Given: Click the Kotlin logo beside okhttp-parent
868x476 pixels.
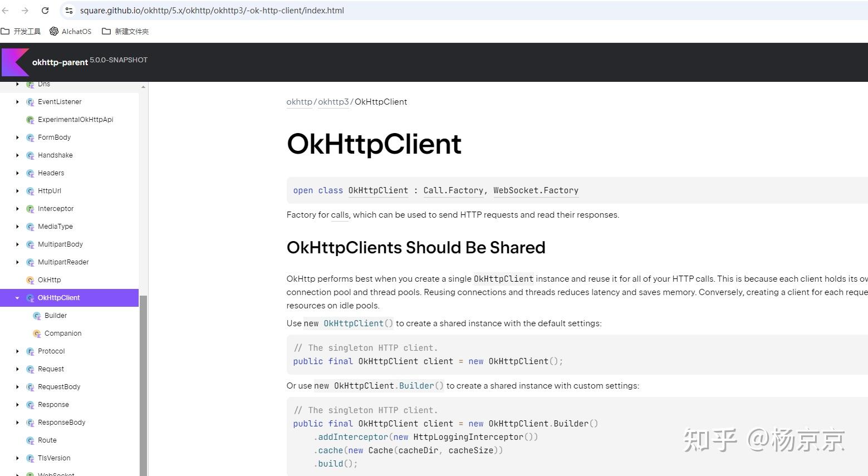Looking at the screenshot, I should (x=15, y=62).
